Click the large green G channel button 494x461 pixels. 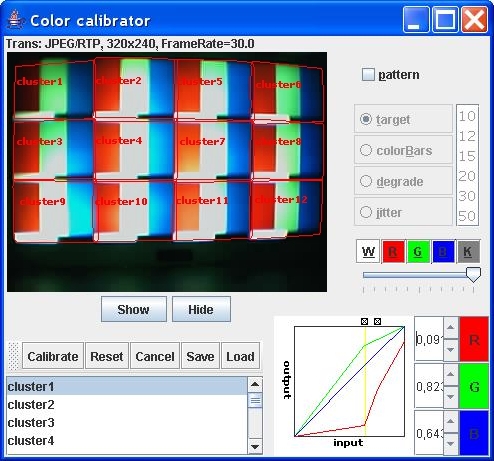(x=474, y=386)
